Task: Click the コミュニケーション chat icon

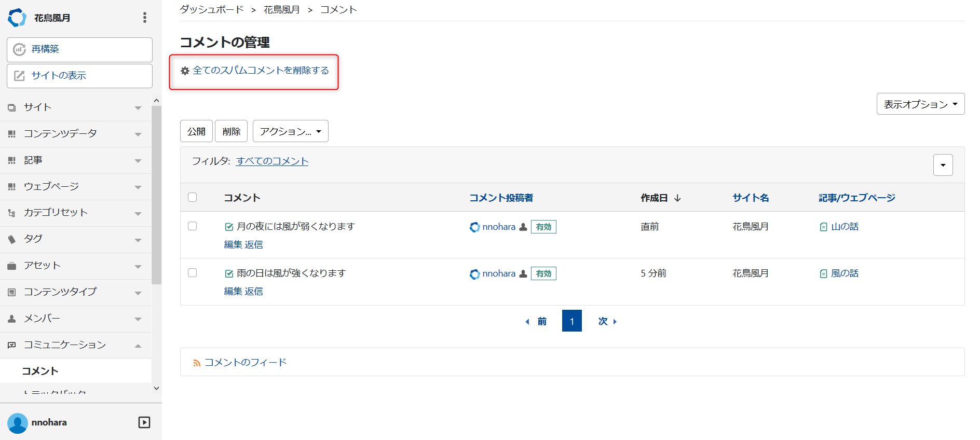Action: (x=12, y=345)
